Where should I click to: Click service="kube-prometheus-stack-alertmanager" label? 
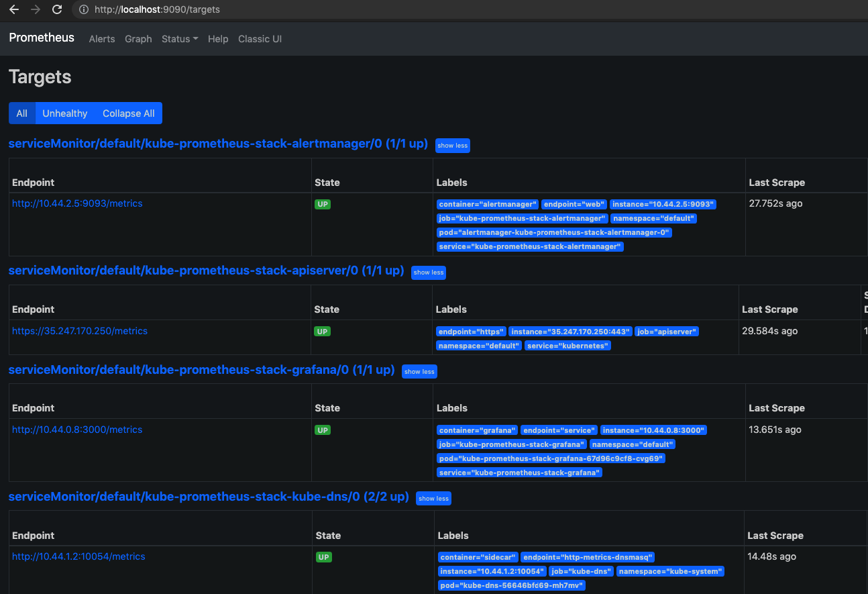(x=530, y=246)
